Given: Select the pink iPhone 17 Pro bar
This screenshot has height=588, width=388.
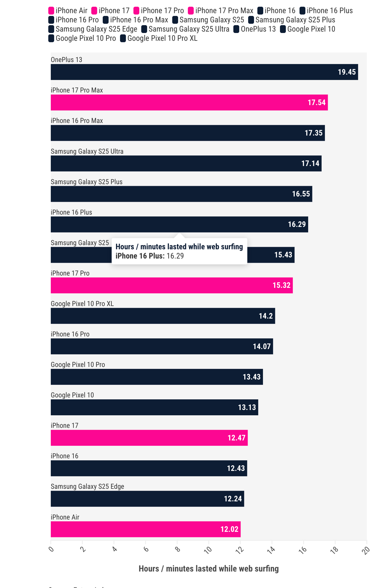Looking at the screenshot, I should (x=171, y=285).
